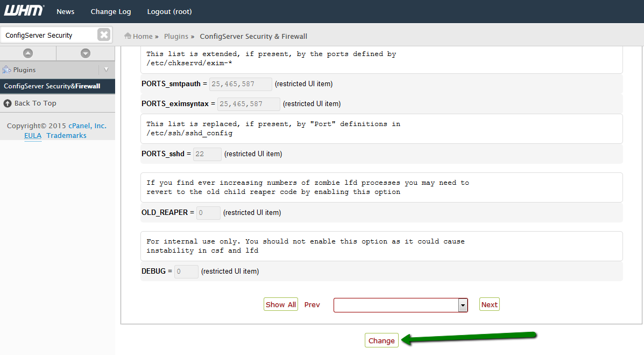Click the down arrow expand icon in sidebar
Screen dimensions: 644x355
click(86, 53)
